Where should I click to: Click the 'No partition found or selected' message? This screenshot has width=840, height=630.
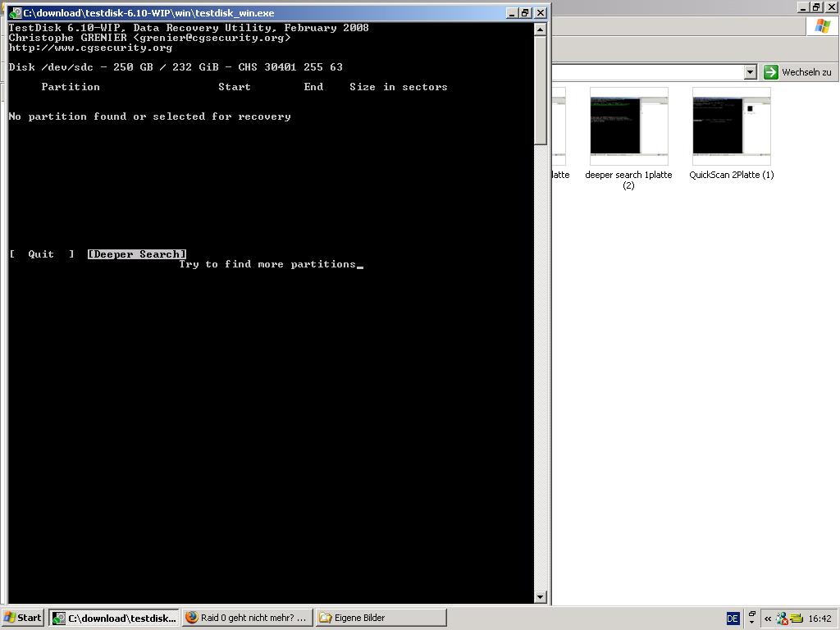click(x=149, y=116)
